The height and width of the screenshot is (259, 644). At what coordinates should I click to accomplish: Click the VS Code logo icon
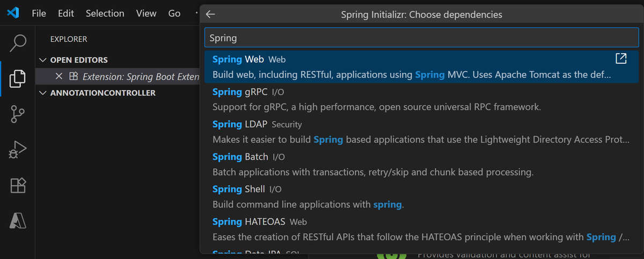coord(13,13)
